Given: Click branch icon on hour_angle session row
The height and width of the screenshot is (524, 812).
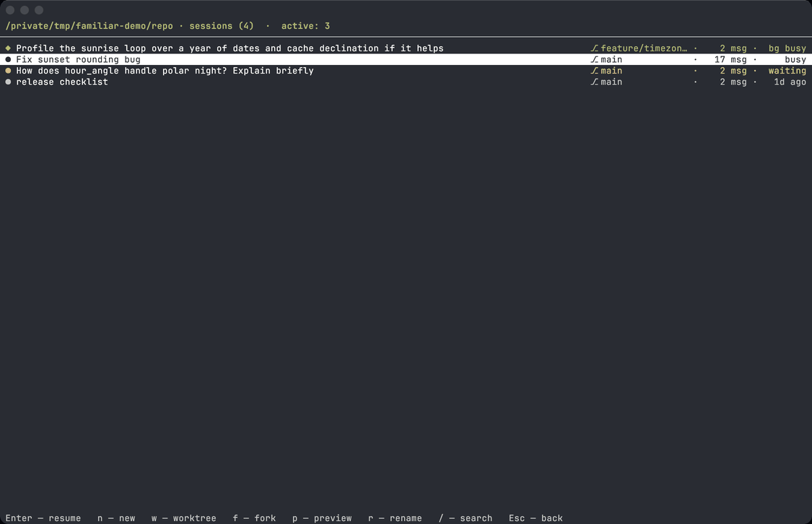Looking at the screenshot, I should (x=595, y=71).
